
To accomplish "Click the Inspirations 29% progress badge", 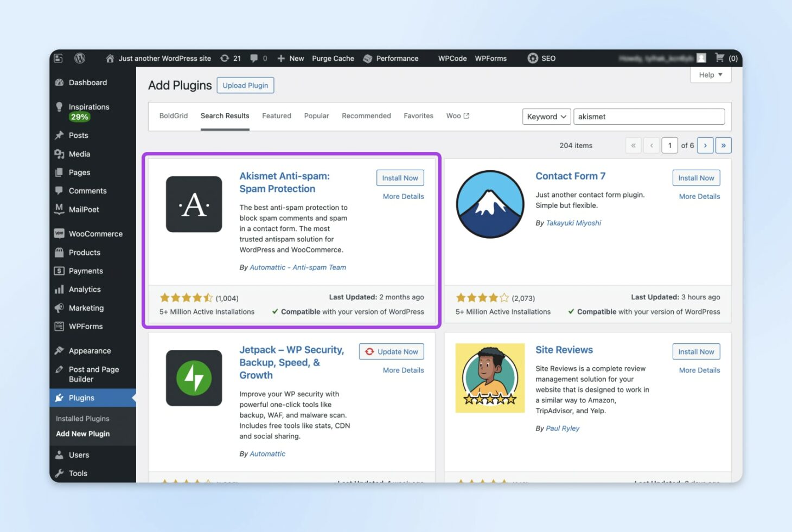I will pos(79,117).
